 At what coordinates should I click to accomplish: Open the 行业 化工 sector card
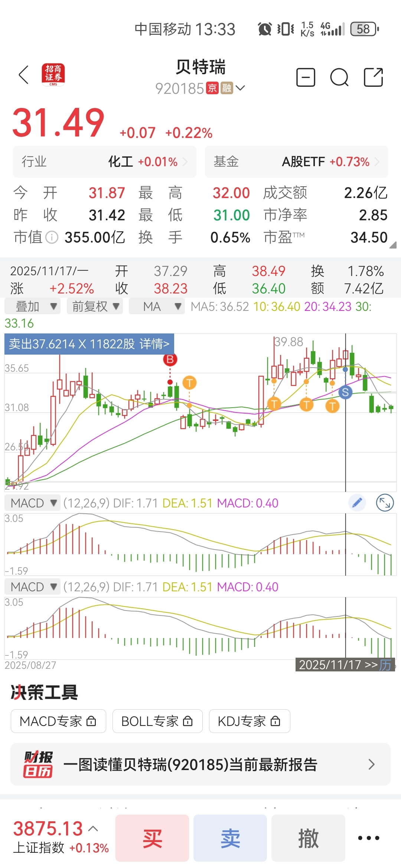pos(105,162)
